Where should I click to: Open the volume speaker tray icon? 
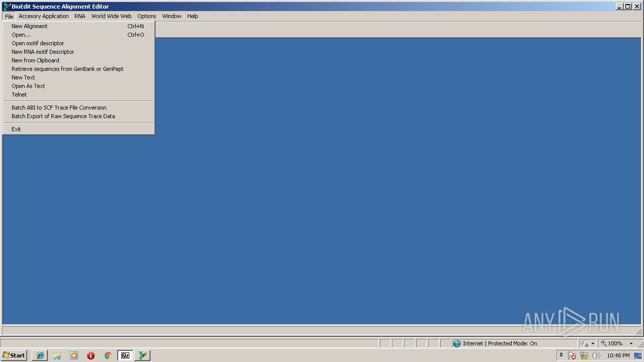tap(596, 355)
